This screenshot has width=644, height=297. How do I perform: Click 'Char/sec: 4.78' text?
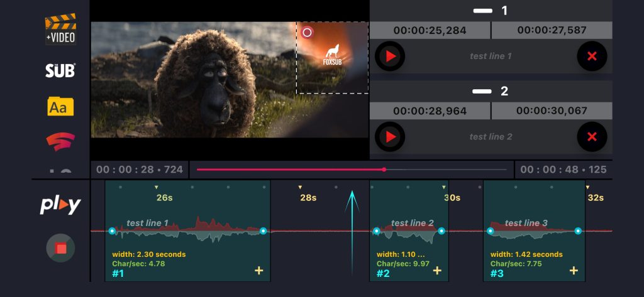coord(138,264)
